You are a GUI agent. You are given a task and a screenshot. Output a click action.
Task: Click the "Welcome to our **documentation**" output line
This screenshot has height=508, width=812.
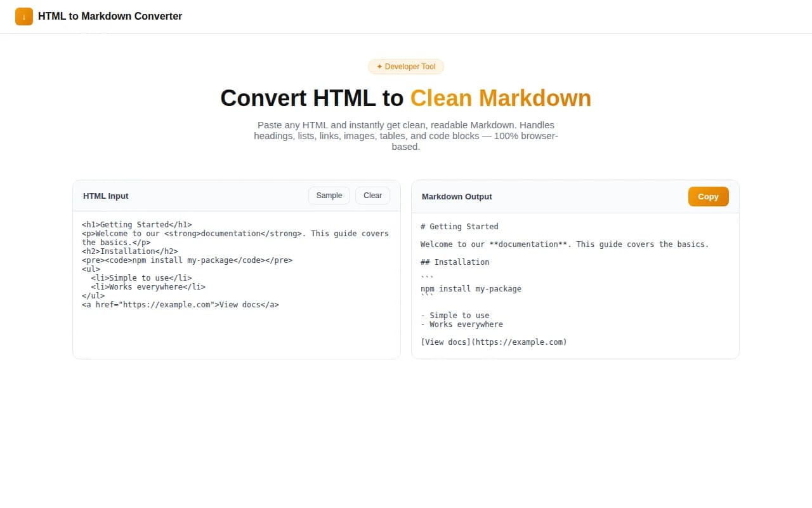point(565,244)
